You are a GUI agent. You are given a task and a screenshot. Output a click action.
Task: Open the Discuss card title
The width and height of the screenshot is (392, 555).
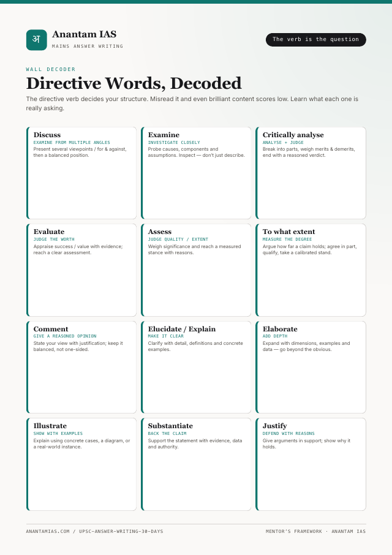(x=47, y=135)
